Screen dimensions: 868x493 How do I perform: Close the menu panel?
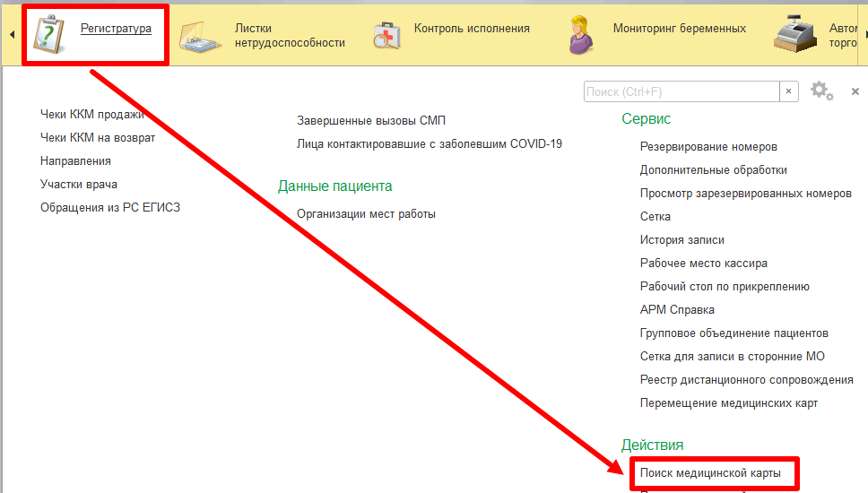click(855, 91)
